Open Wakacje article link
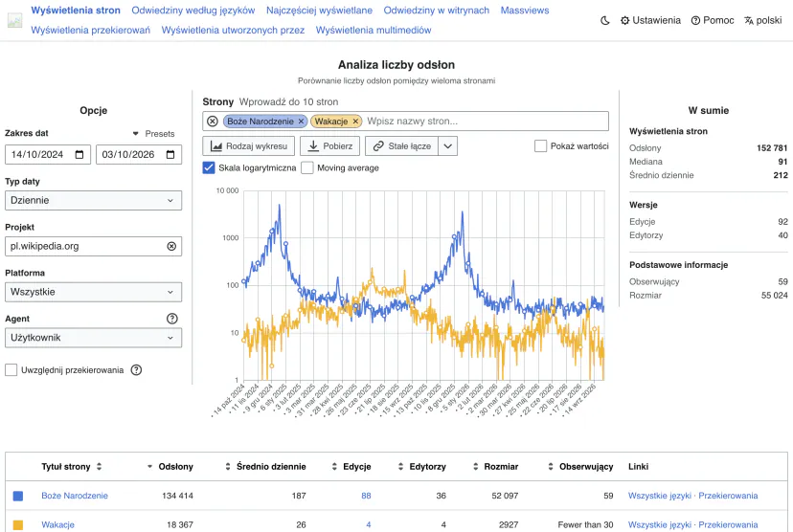 57,524
